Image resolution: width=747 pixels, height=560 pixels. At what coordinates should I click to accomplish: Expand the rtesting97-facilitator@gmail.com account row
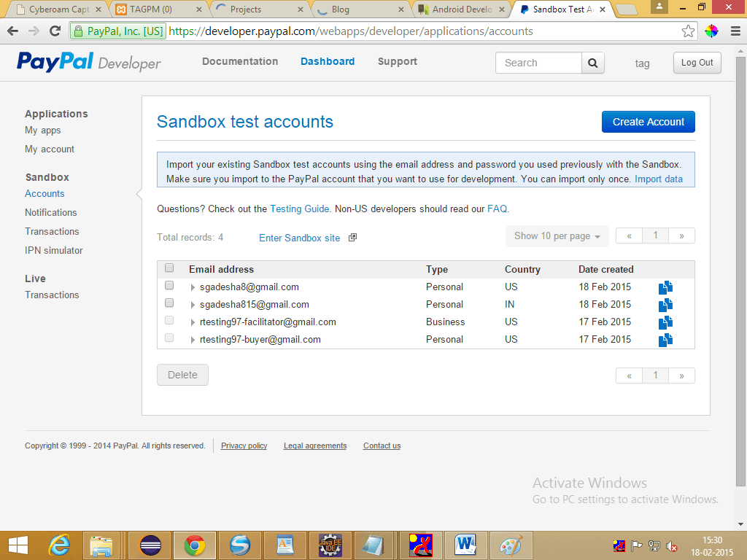coord(193,323)
